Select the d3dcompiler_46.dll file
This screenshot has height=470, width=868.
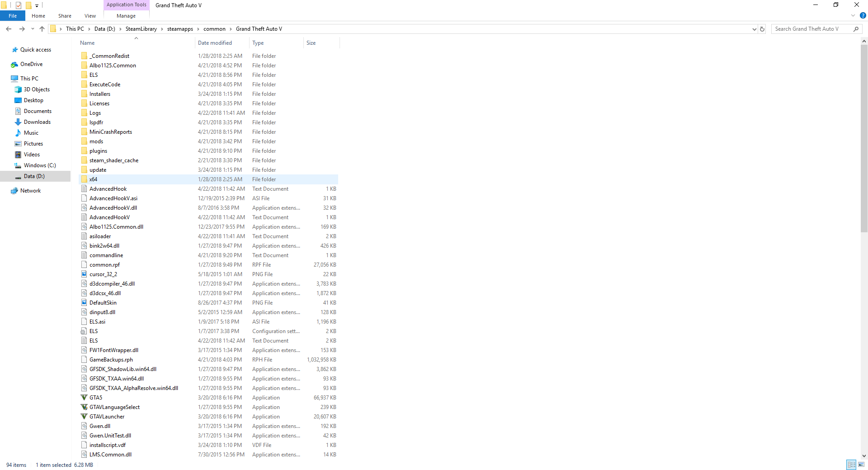(208, 284)
